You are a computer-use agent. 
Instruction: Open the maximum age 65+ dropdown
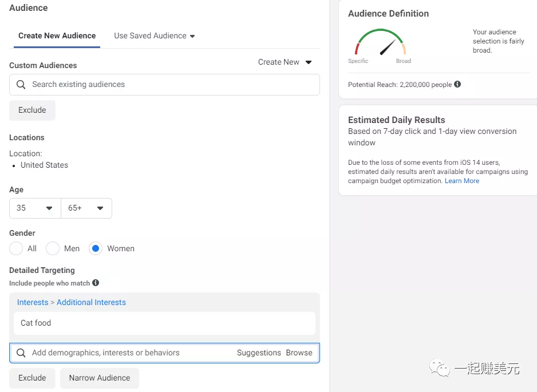(86, 208)
